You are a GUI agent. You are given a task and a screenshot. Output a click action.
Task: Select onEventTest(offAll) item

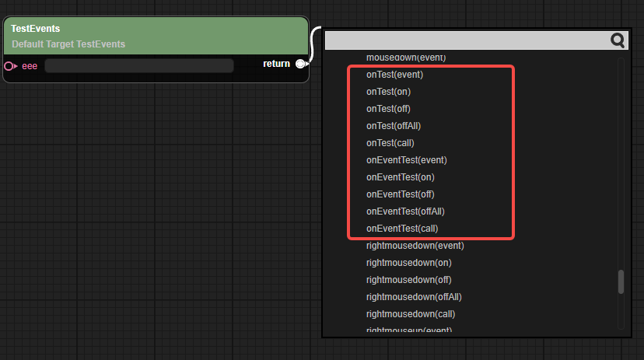[x=405, y=211]
